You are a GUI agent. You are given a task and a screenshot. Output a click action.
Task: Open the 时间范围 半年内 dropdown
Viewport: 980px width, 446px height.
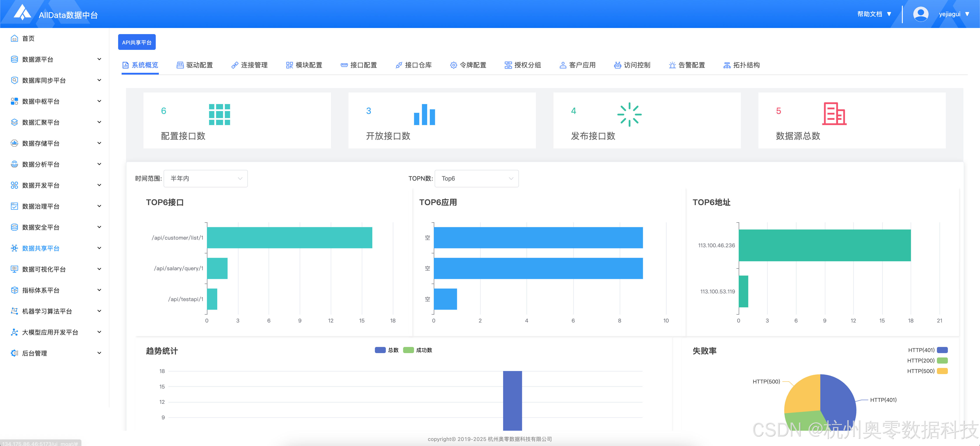click(x=205, y=178)
